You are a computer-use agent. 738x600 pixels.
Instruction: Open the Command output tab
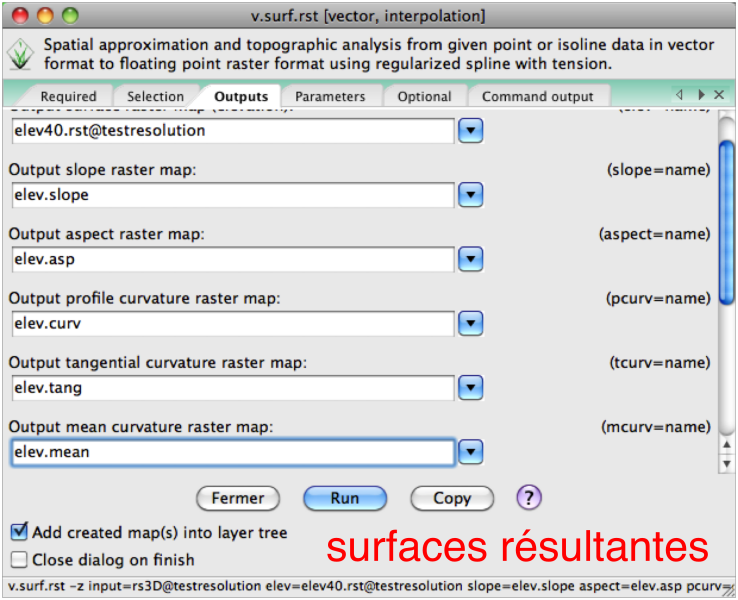coord(537,97)
